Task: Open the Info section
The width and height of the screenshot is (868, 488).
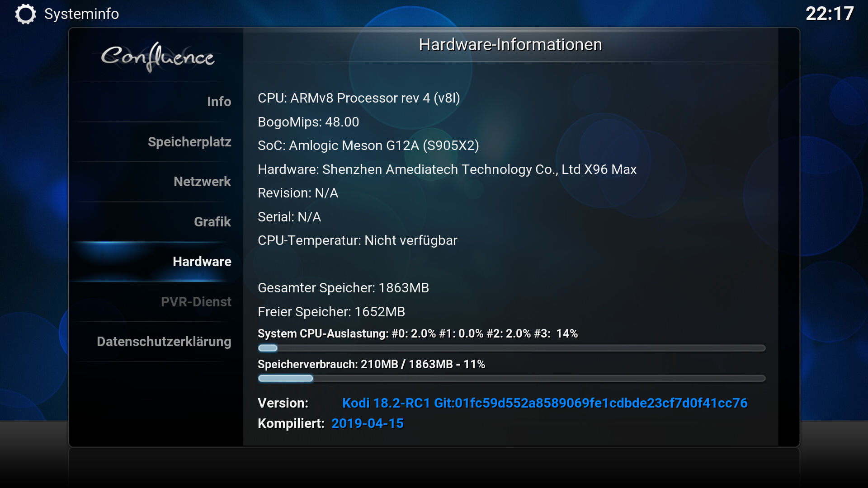Action: point(156,102)
